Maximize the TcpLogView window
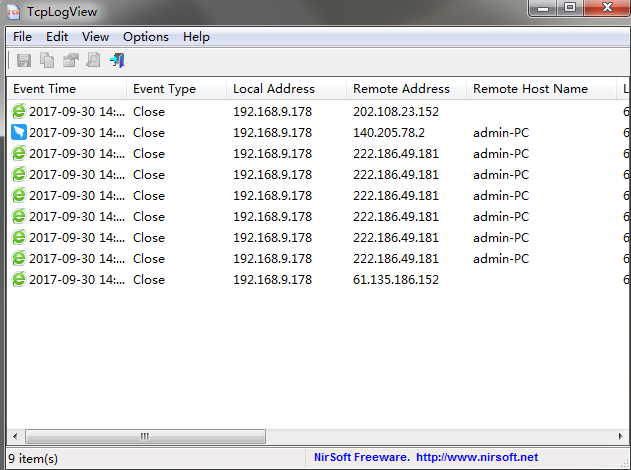The width and height of the screenshot is (631, 470). pyautogui.click(x=570, y=8)
